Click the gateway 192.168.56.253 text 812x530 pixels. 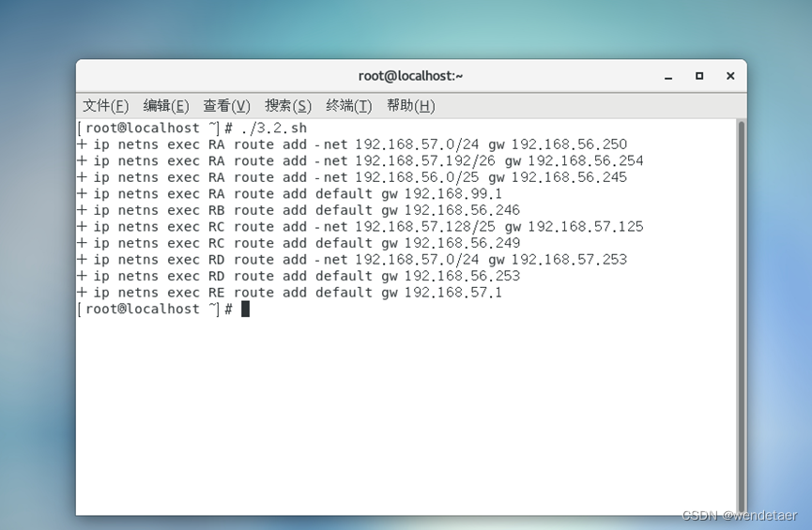point(462,277)
